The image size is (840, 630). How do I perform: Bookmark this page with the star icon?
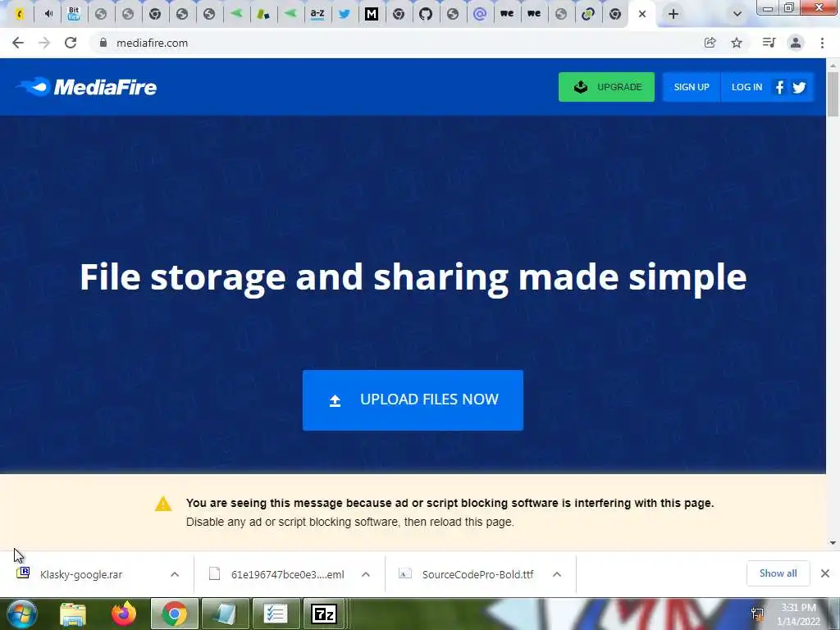(737, 43)
